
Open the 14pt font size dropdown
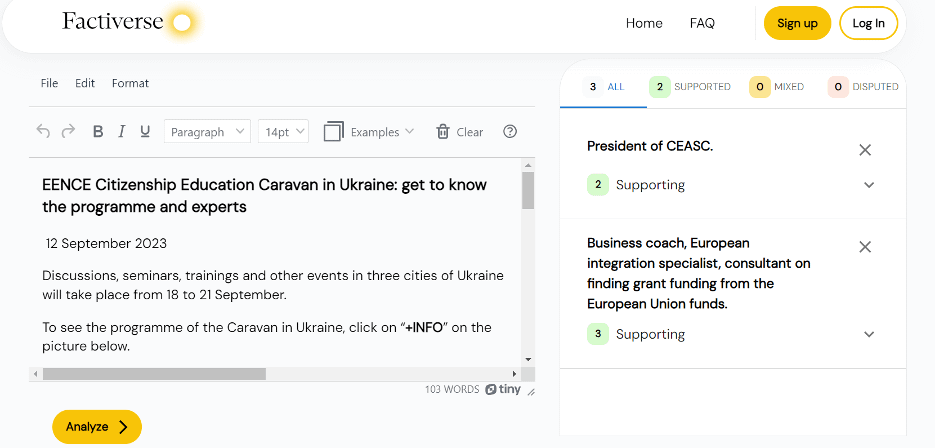[x=284, y=131]
